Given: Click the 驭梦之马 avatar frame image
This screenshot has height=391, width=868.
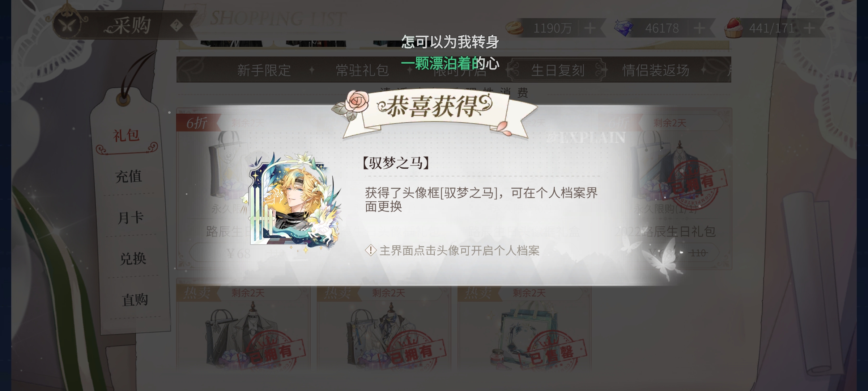Looking at the screenshot, I should pyautogui.click(x=292, y=201).
